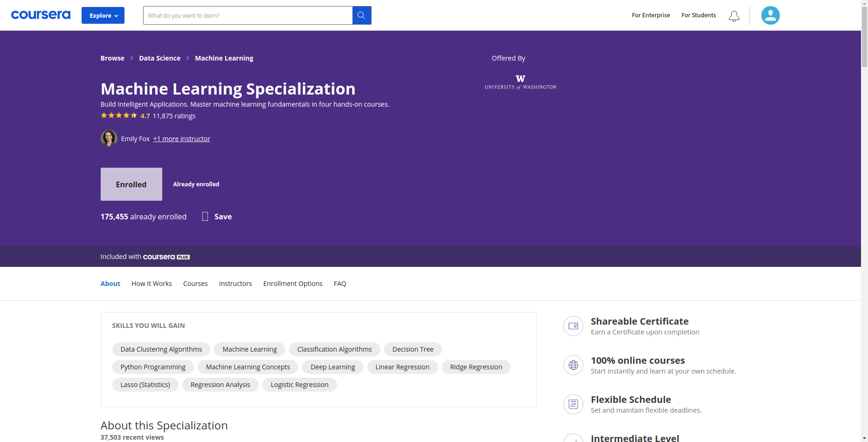The height and width of the screenshot is (442, 868).
Task: Select the 'Machine Learning' skill tag
Action: [x=249, y=349]
